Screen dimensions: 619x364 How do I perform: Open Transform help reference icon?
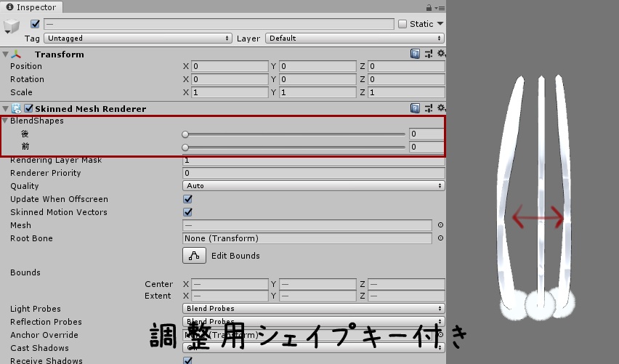[415, 54]
